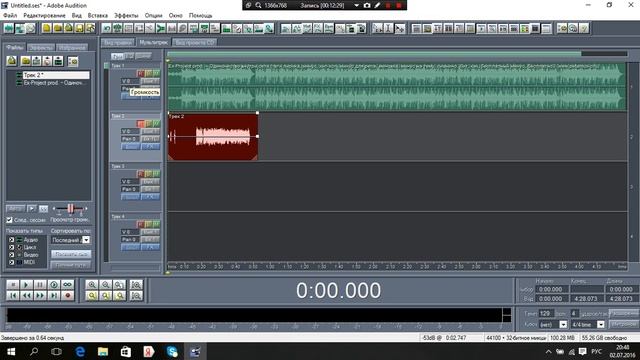Open the Редактирование menu
The width and height of the screenshot is (640, 360).
pos(44,15)
